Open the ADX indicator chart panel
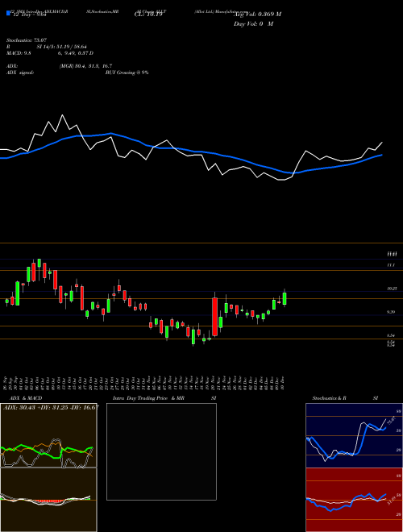The height and width of the screenshot is (532, 403). point(48,435)
